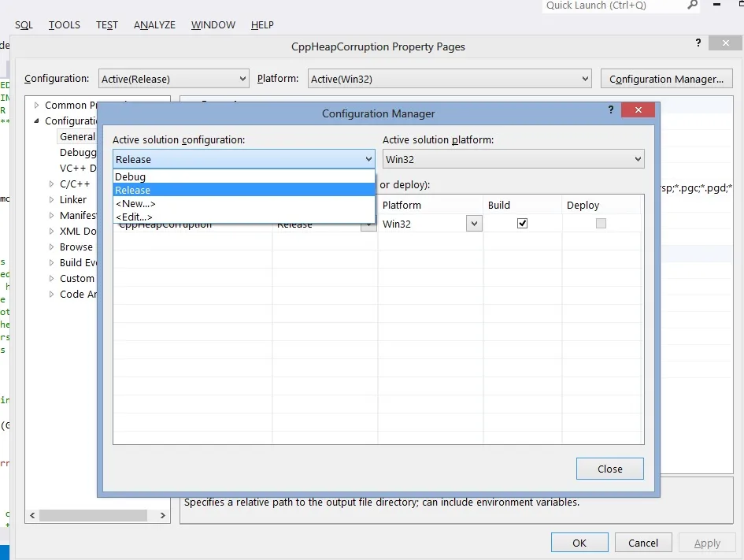This screenshot has height=560, width=744.
Task: Expand the Code Analysis tree node
Action: point(51,295)
